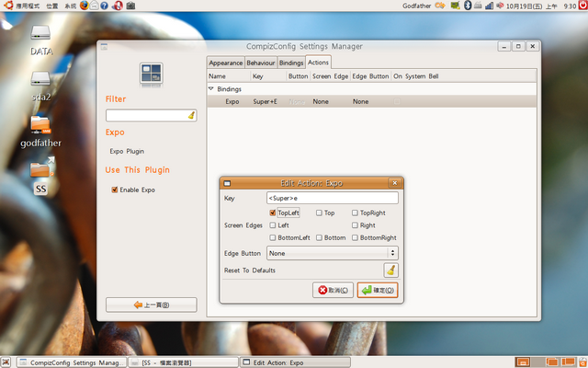Click the Edge Button column header

370,76
